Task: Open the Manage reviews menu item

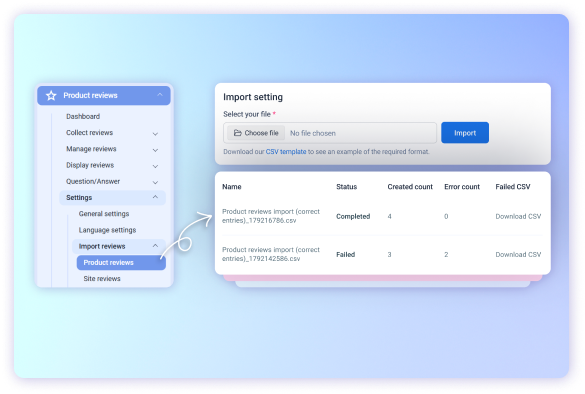Action: coord(91,149)
